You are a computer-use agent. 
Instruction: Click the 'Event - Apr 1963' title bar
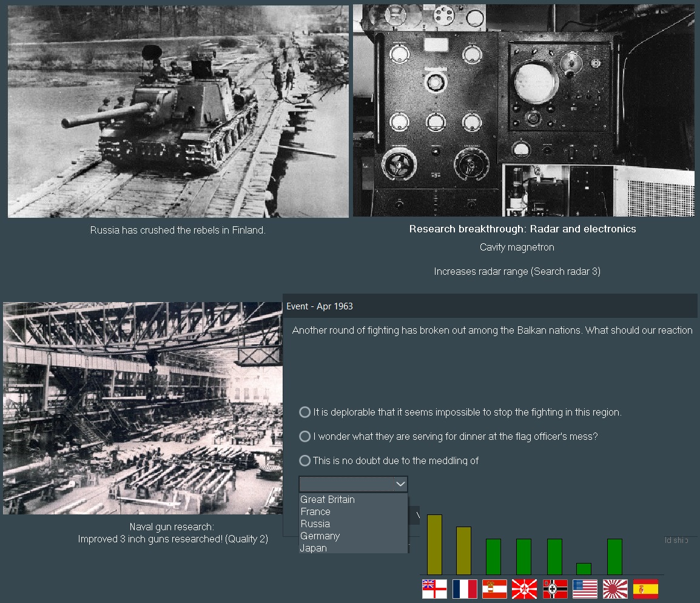tap(490, 306)
